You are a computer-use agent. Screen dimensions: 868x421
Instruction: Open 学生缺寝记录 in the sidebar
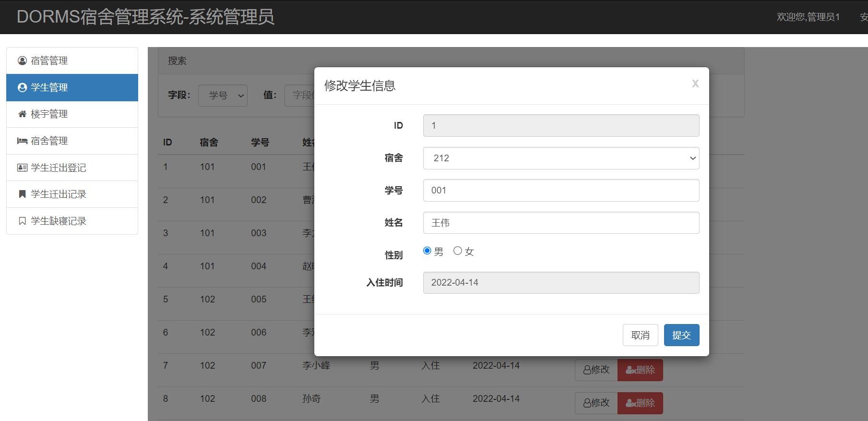pyautogui.click(x=72, y=221)
